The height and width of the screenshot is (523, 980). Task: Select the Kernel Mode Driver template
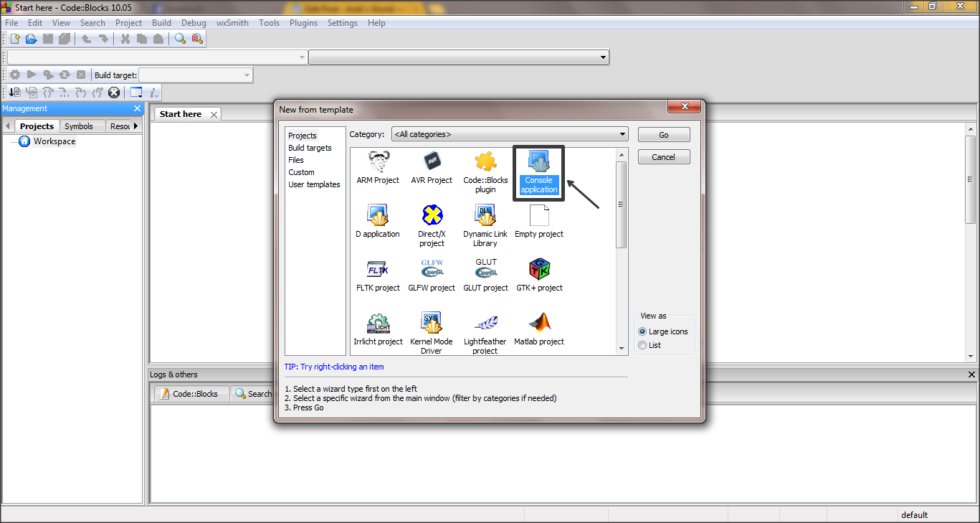[x=432, y=333]
